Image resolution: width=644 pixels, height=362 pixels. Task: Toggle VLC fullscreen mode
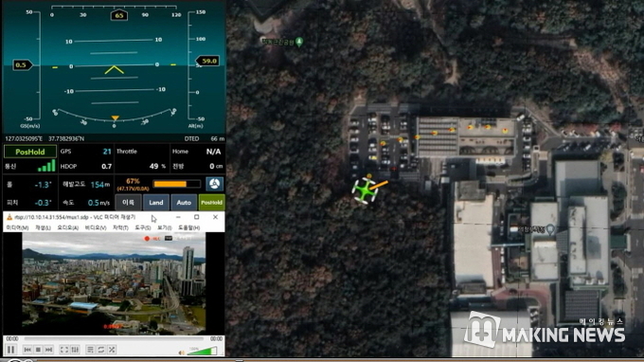click(64, 350)
